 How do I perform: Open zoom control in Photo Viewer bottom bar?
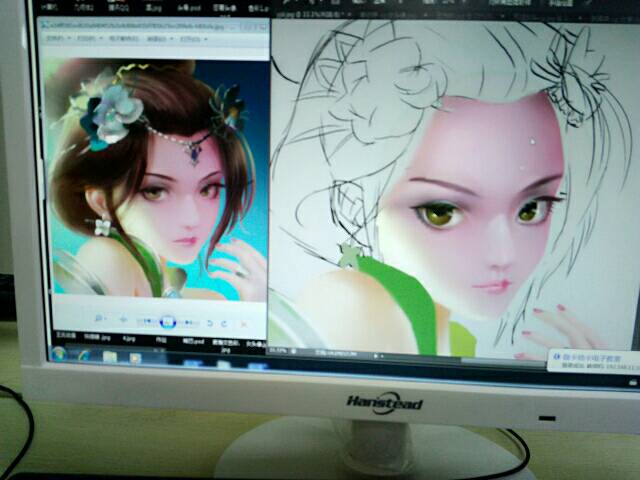99,318
